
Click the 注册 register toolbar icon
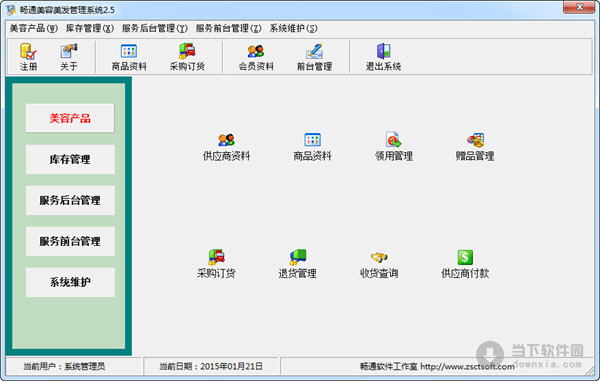tap(28, 57)
